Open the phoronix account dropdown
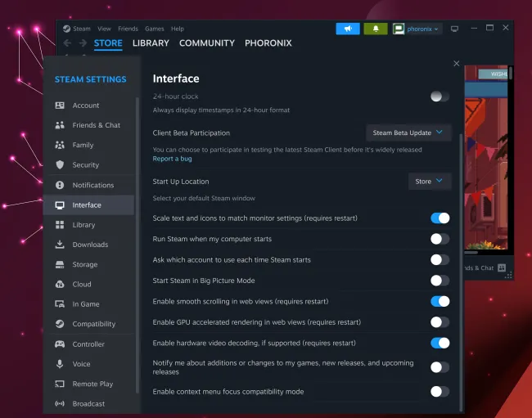Viewport: 532px width, 418px height. pyautogui.click(x=417, y=29)
